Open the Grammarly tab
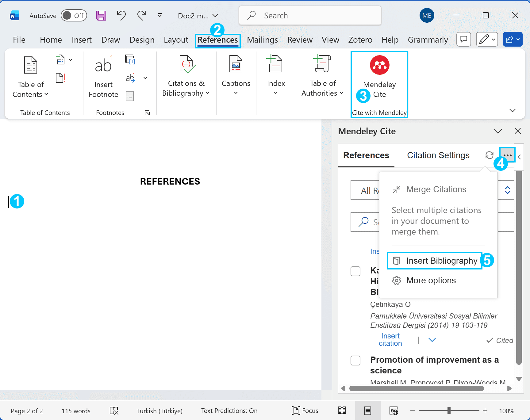This screenshot has width=530, height=420. pyautogui.click(x=428, y=40)
